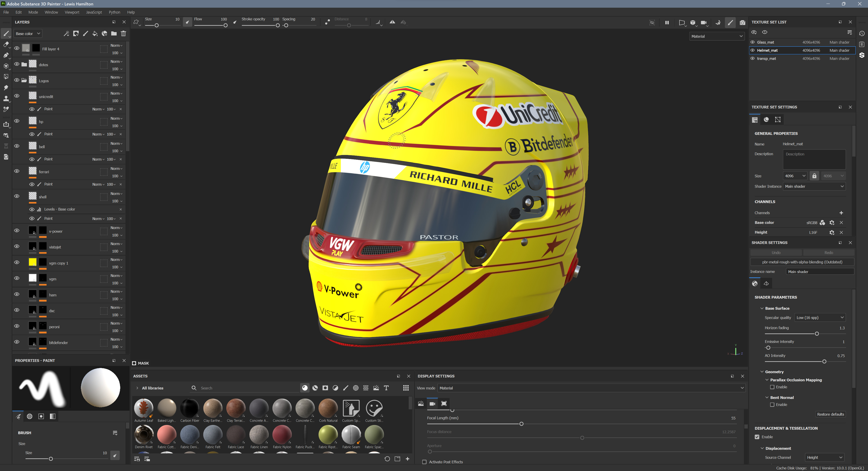868x471 pixels.
Task: Select the Eraser tool in left toolbar
Action: [x=6, y=45]
